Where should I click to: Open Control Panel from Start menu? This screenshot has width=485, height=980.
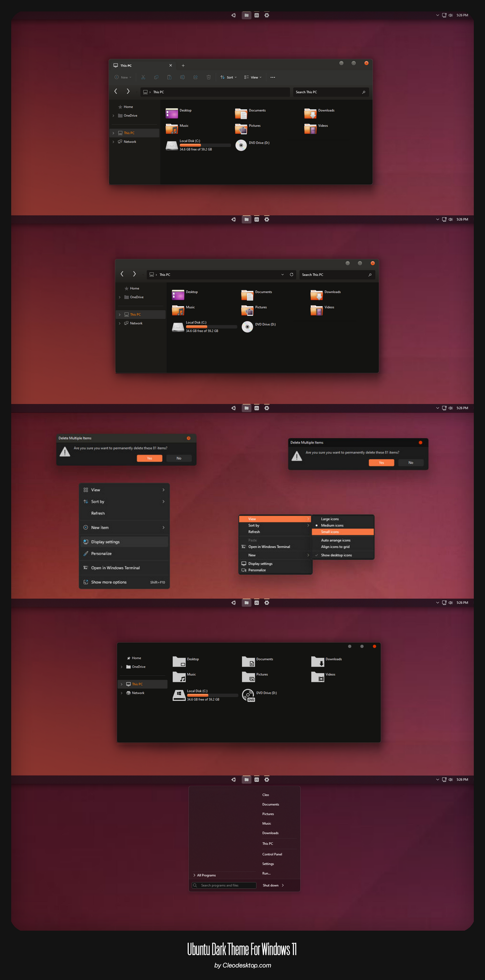[272, 854]
